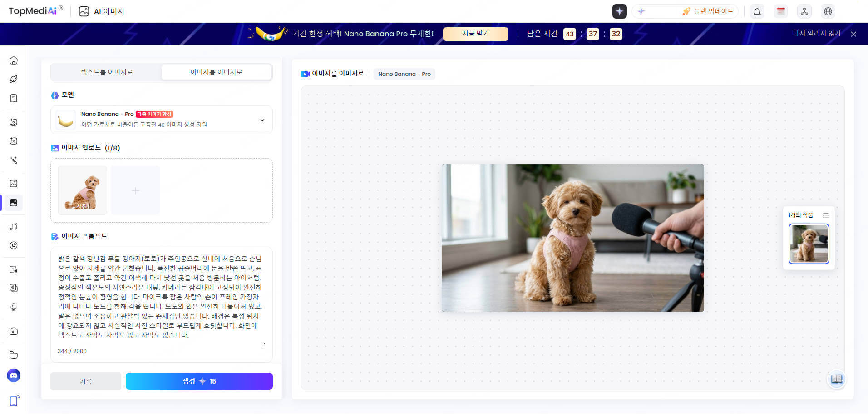
Task: Select the microphone voice recording icon
Action: pyautogui.click(x=14, y=308)
